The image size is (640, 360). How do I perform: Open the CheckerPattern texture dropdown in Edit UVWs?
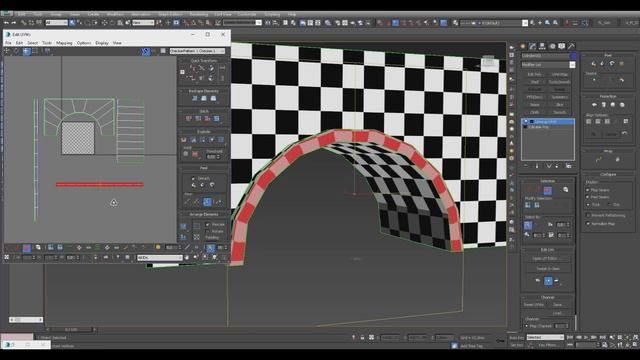coord(197,51)
